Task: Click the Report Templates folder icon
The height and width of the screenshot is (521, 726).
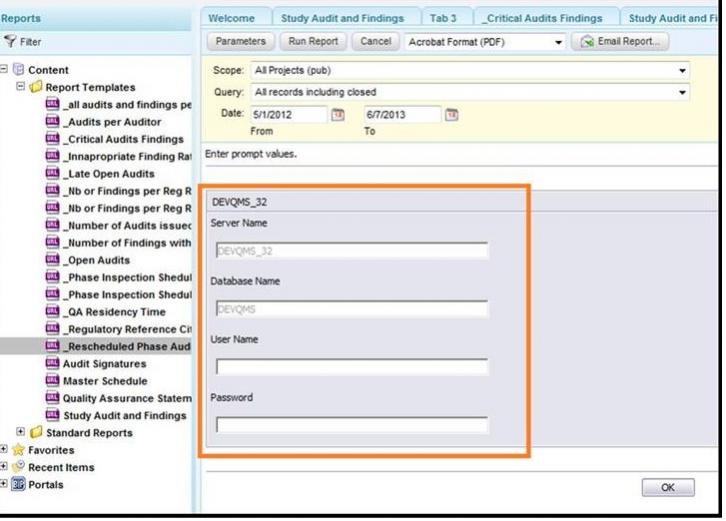Action: (x=36, y=87)
